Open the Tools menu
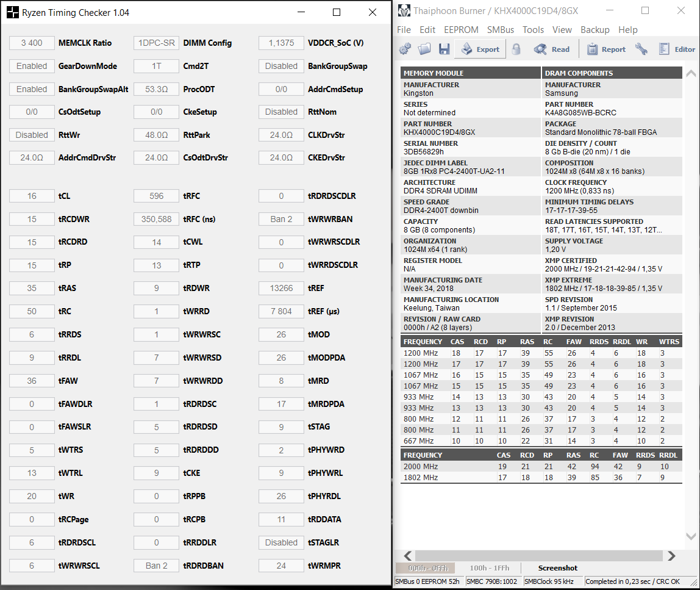This screenshot has width=700, height=590. tap(533, 30)
